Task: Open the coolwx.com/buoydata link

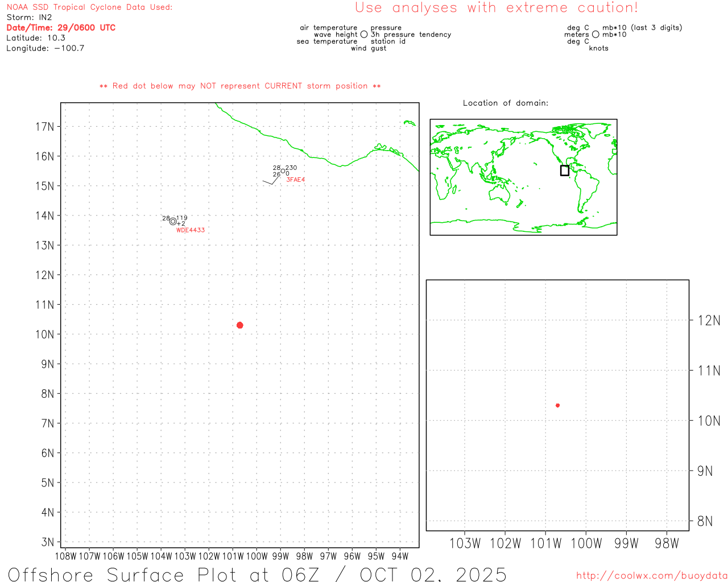Action: [x=652, y=575]
